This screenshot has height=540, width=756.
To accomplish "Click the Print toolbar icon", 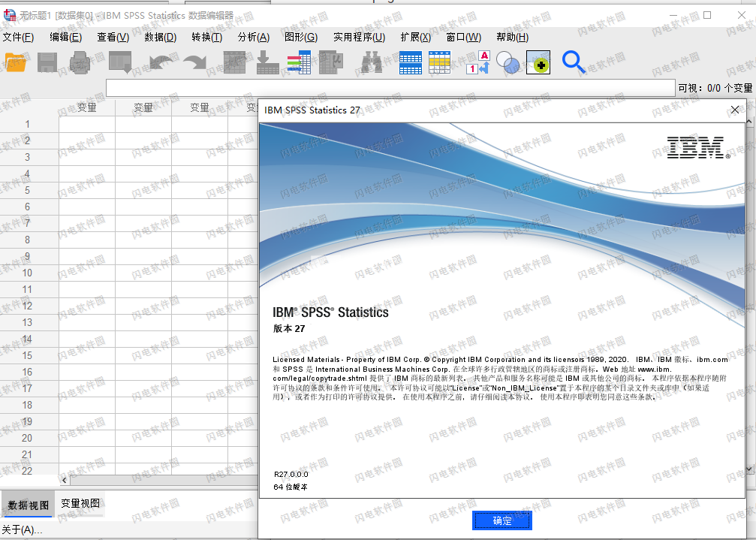I will pyautogui.click(x=80, y=62).
